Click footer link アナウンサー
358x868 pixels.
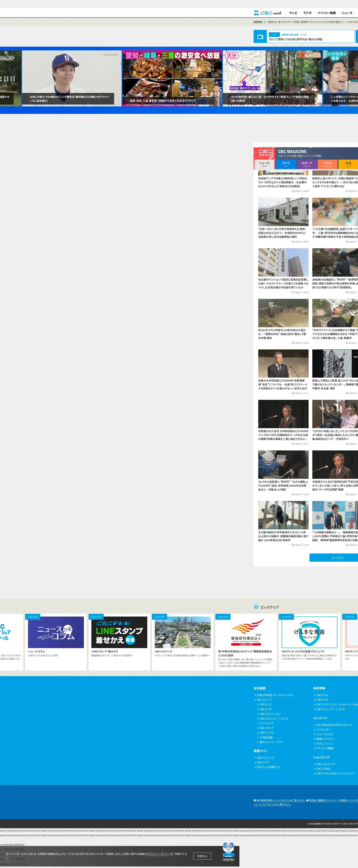(323, 729)
